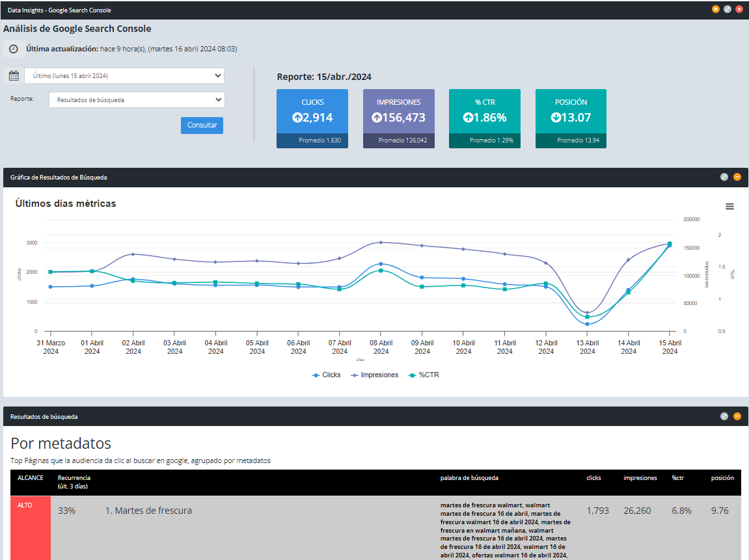This screenshot has width=749, height=560.
Task: Click the downward arrow icon on POSICIÓN card
Action: tap(557, 118)
